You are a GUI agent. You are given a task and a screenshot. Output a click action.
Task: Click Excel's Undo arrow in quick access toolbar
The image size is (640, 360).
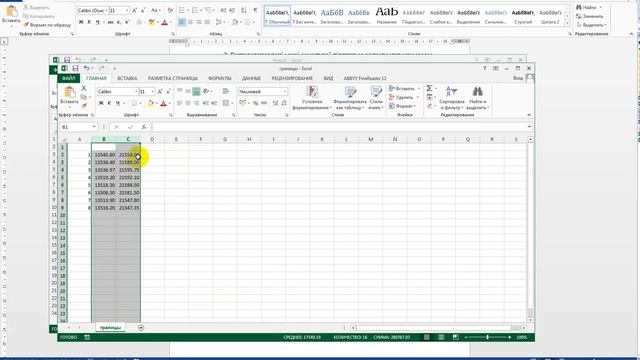pyautogui.click(x=86, y=68)
